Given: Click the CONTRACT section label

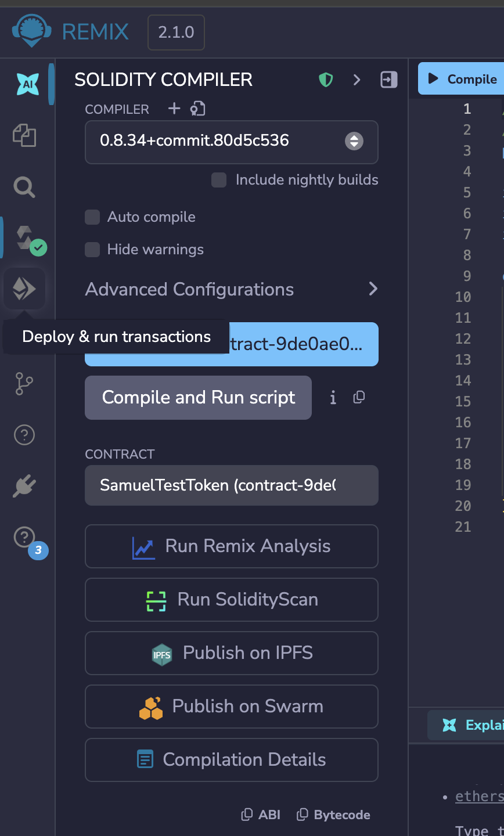Looking at the screenshot, I should click(120, 454).
